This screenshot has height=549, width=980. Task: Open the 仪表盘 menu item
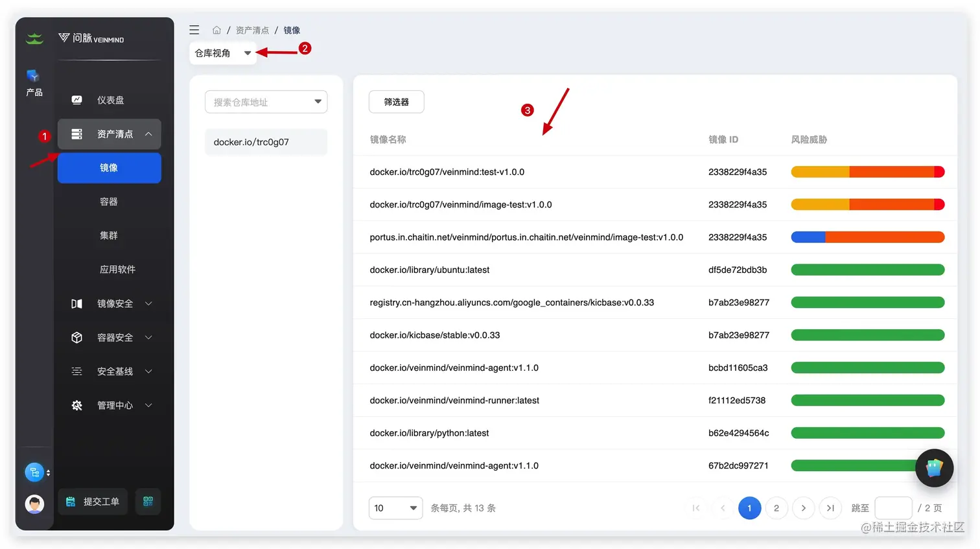point(109,100)
